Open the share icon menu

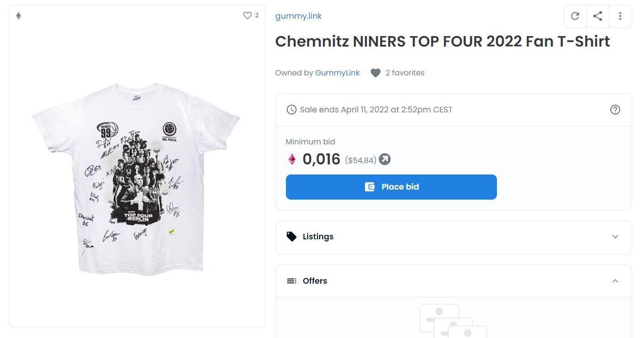click(597, 16)
